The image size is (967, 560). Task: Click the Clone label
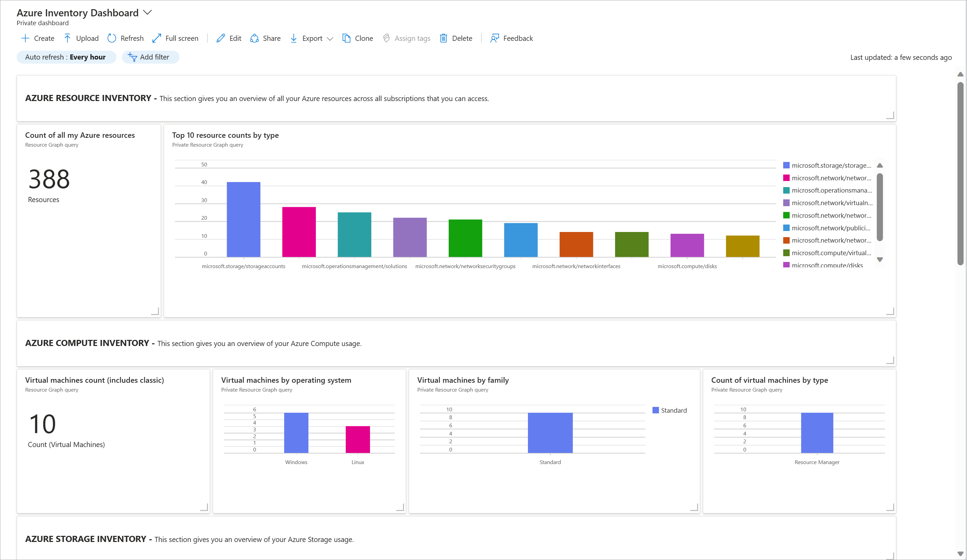tap(364, 38)
